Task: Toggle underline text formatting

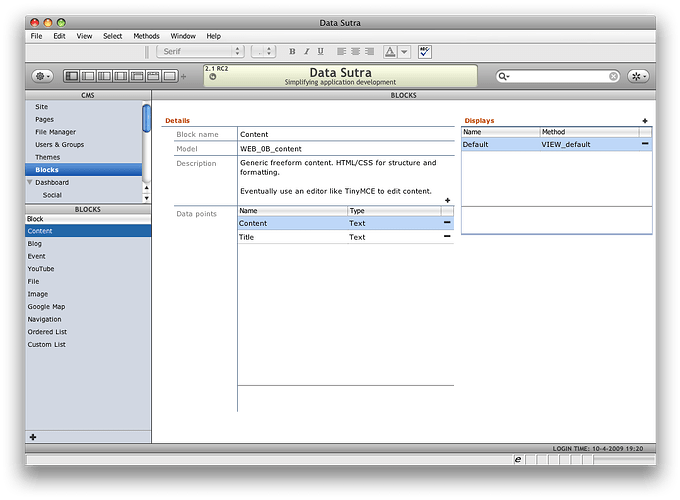Action: pos(320,52)
